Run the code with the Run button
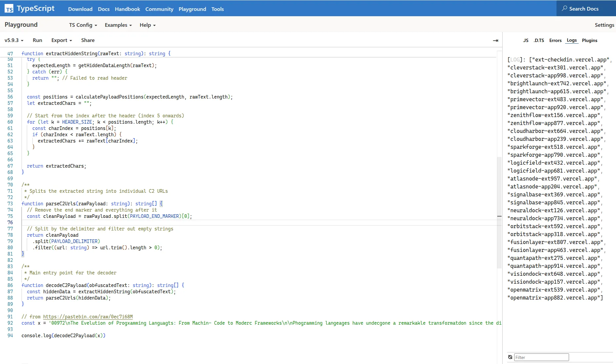This screenshot has width=616, height=364. click(37, 40)
